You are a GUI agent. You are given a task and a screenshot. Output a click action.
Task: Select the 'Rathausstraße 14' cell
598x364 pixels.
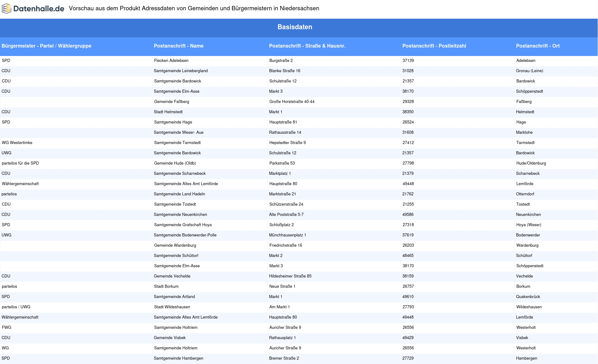pos(334,133)
